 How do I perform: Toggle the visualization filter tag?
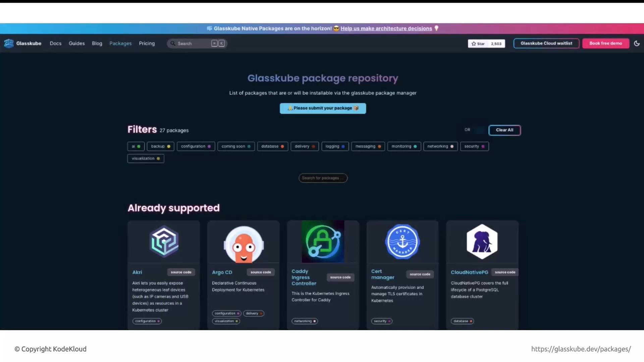click(146, 159)
